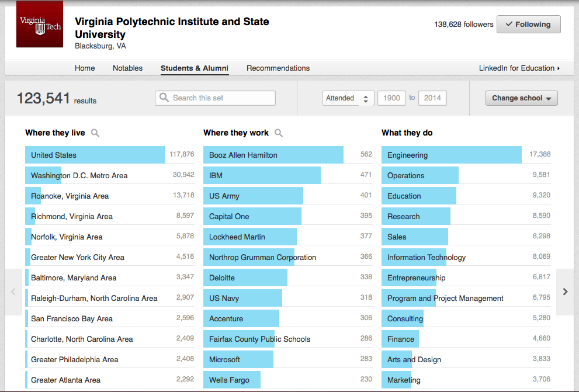Open the Attended dropdown
579x392 pixels.
click(x=348, y=98)
